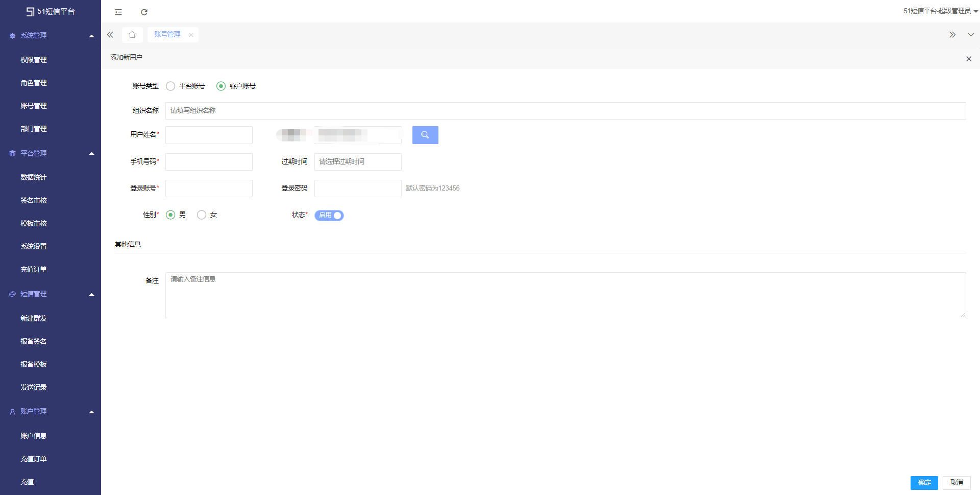Viewport: 980px width, 495px height.
Task: Open 模板审核 in sidebar
Action: 34,223
